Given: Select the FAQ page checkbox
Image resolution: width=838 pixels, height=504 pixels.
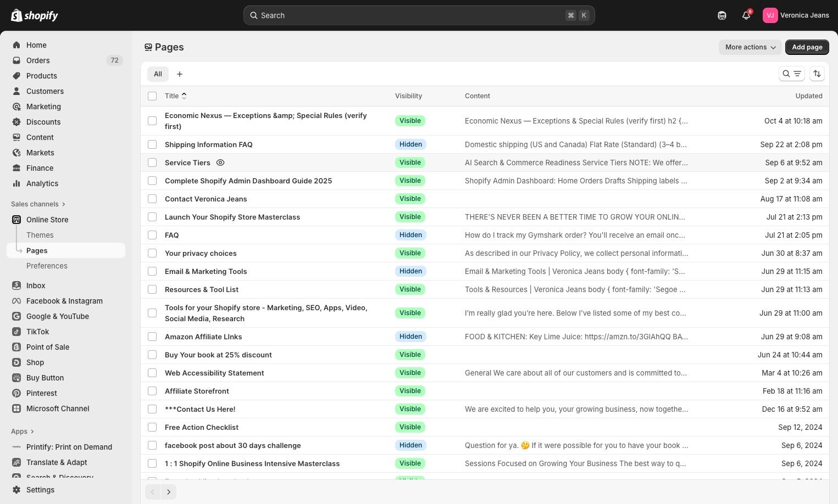Looking at the screenshot, I should pyautogui.click(x=152, y=235).
